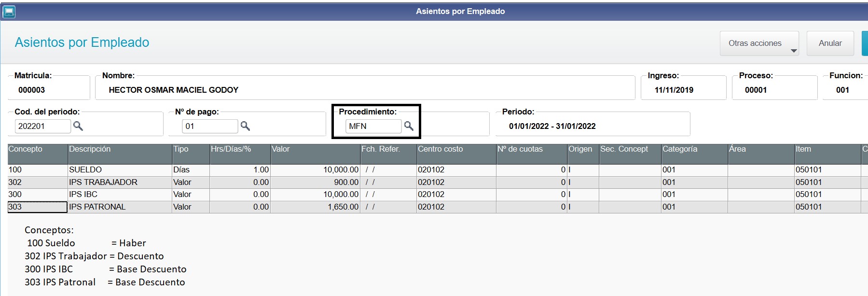868x296 pixels.
Task: Click the 10,000.00 value in SUELDO row
Action: (x=316, y=170)
